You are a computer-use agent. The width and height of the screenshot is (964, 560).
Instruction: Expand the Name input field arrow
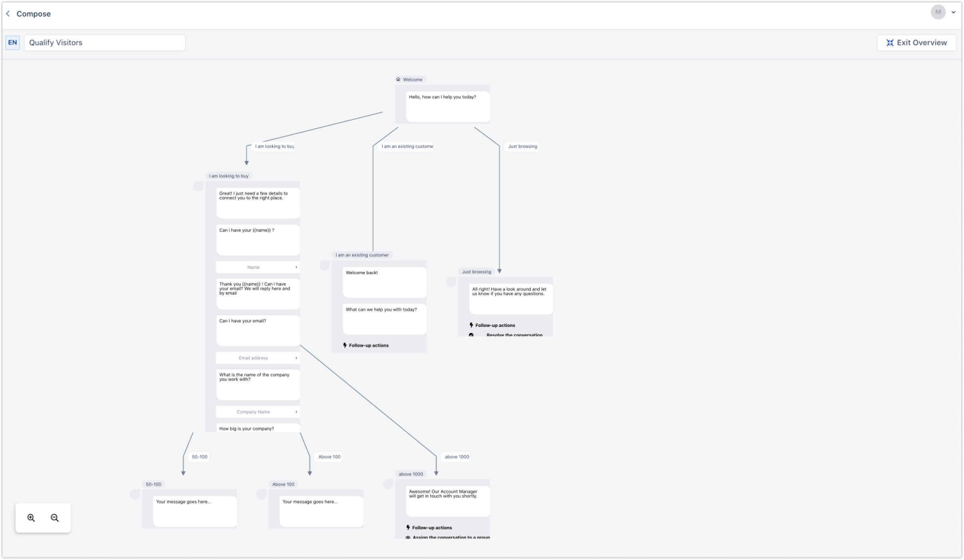click(x=296, y=267)
